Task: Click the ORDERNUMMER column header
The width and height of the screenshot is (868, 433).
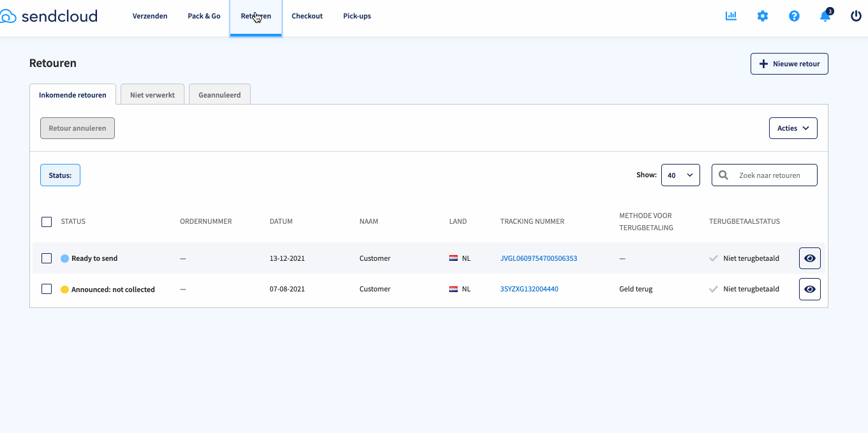Action: (x=206, y=222)
